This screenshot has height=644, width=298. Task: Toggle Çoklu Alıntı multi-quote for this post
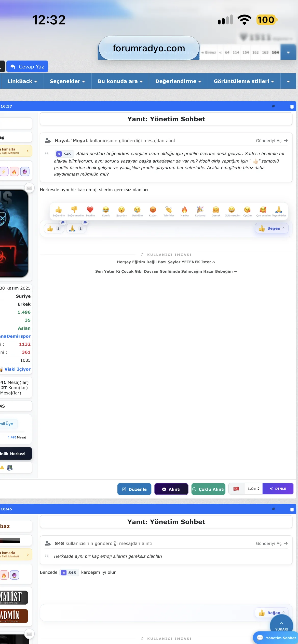tap(208, 489)
